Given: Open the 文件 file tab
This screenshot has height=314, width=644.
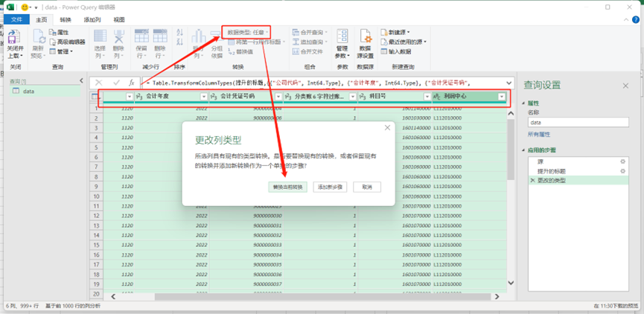Looking at the screenshot, I should [x=16, y=19].
